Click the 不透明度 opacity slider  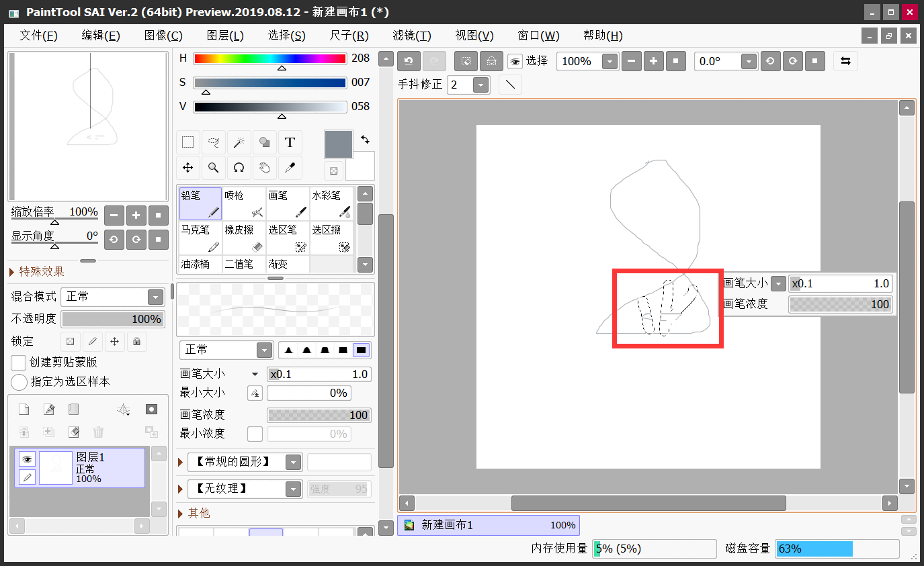point(113,319)
